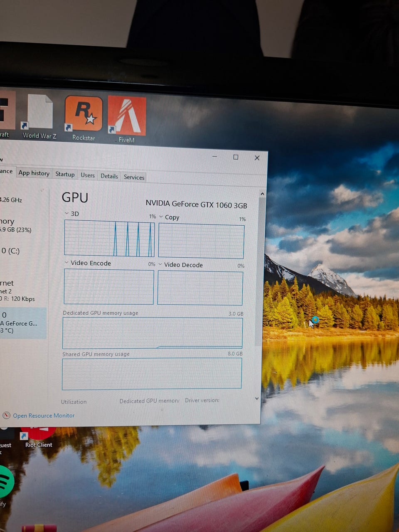Open the Rockstar launcher desktop icon
399x532 pixels.
(x=84, y=118)
